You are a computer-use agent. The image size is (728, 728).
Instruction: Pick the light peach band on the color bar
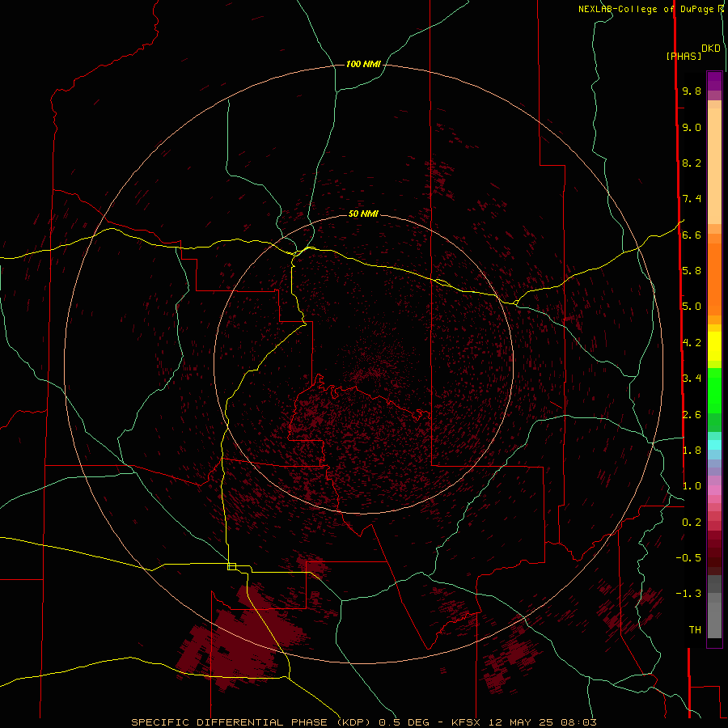coord(714,166)
